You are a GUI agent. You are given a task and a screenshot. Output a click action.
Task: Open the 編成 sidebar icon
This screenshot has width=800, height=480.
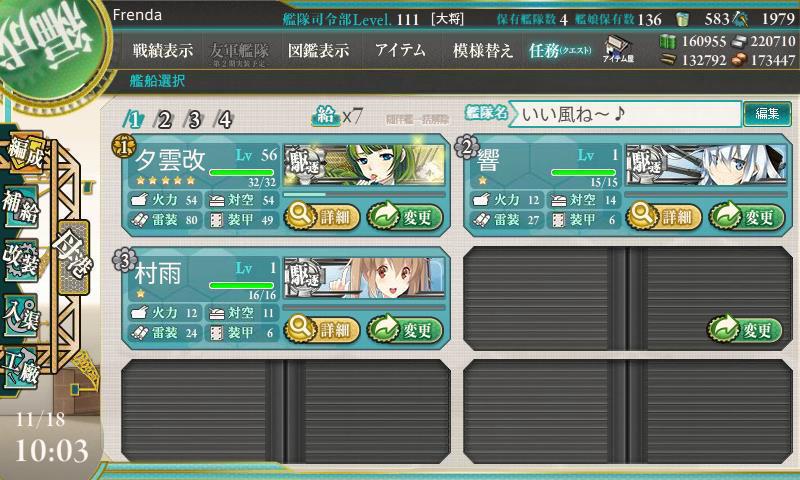click(x=24, y=153)
